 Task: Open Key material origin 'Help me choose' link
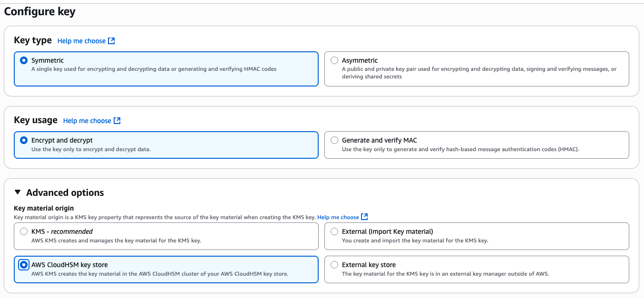click(x=338, y=217)
